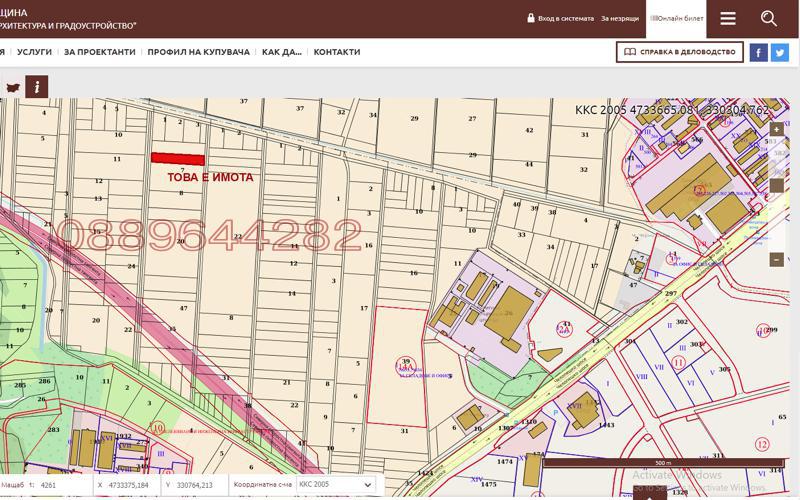Screen dimensions: 800x500
Task: Open the 'Контакти' page
Action: tap(336, 52)
